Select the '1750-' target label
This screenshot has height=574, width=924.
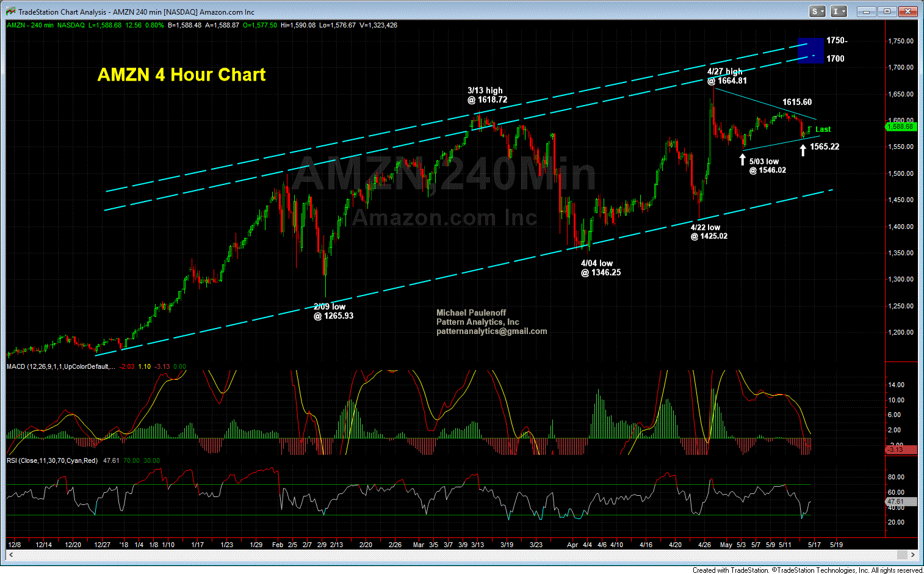coord(837,40)
